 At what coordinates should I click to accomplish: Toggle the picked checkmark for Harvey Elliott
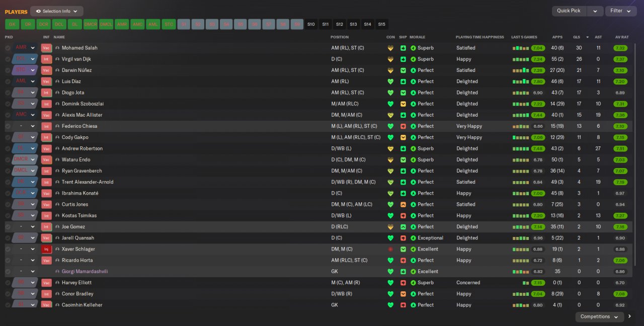click(x=8, y=283)
